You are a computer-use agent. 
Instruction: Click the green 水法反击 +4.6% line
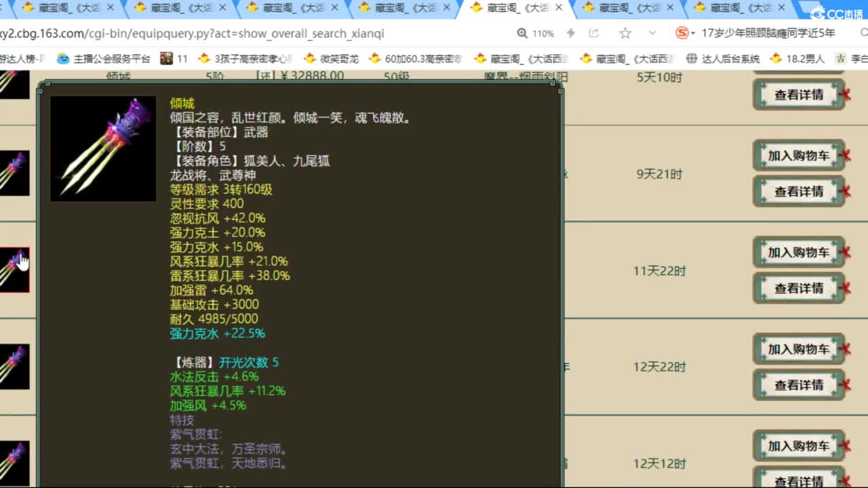pyautogui.click(x=214, y=377)
